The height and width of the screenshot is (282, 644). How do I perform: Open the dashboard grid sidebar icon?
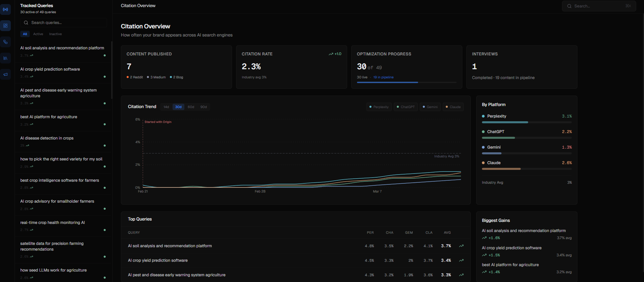tap(5, 26)
